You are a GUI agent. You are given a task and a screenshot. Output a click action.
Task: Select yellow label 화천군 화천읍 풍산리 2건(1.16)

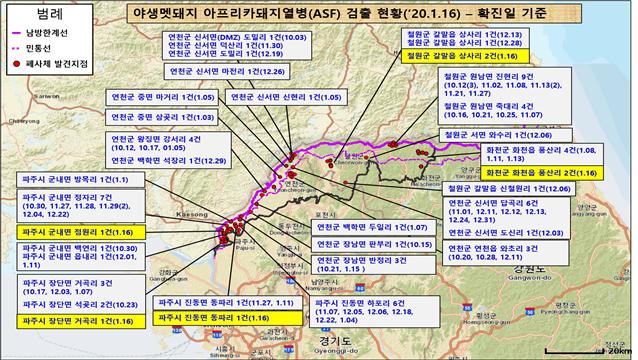pyautogui.click(x=542, y=173)
